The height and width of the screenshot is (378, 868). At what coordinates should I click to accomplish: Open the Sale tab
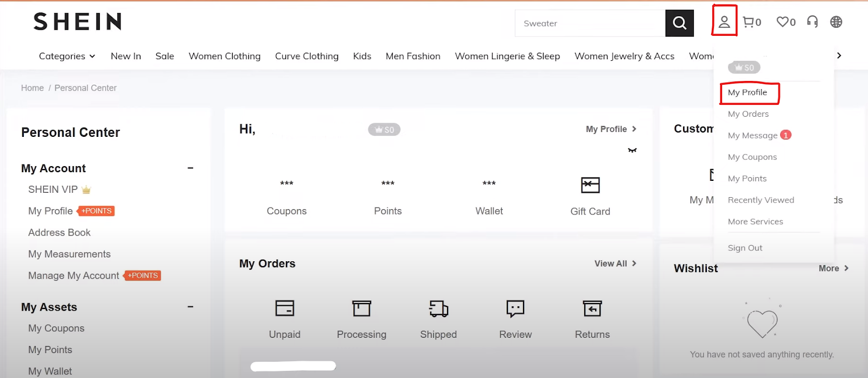164,56
